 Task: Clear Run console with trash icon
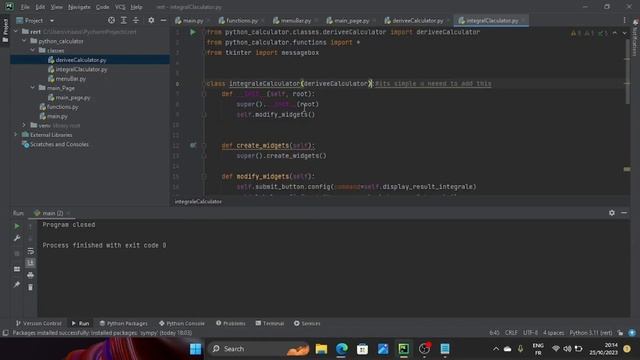click(31, 287)
